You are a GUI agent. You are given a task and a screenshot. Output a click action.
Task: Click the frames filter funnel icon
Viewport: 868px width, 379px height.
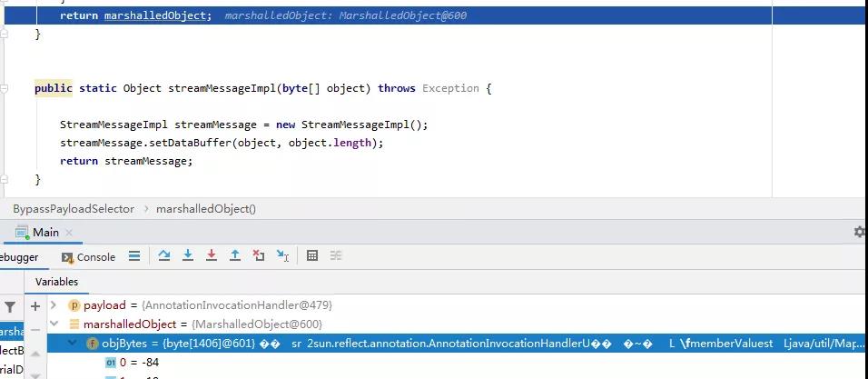10,306
